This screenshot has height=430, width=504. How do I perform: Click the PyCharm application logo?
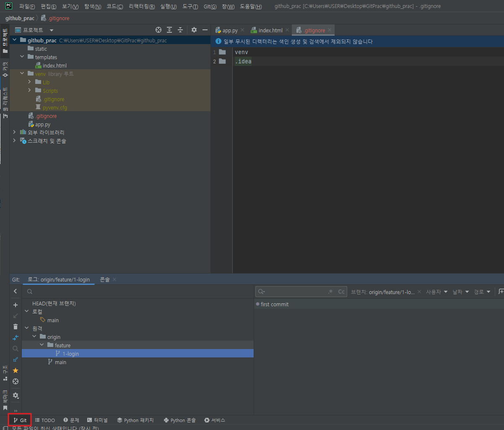point(9,6)
